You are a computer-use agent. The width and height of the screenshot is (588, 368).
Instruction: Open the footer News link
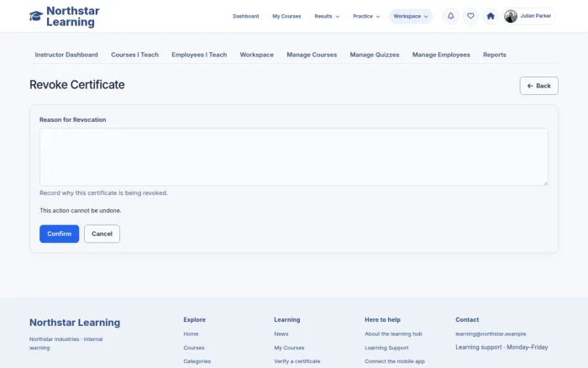click(281, 334)
